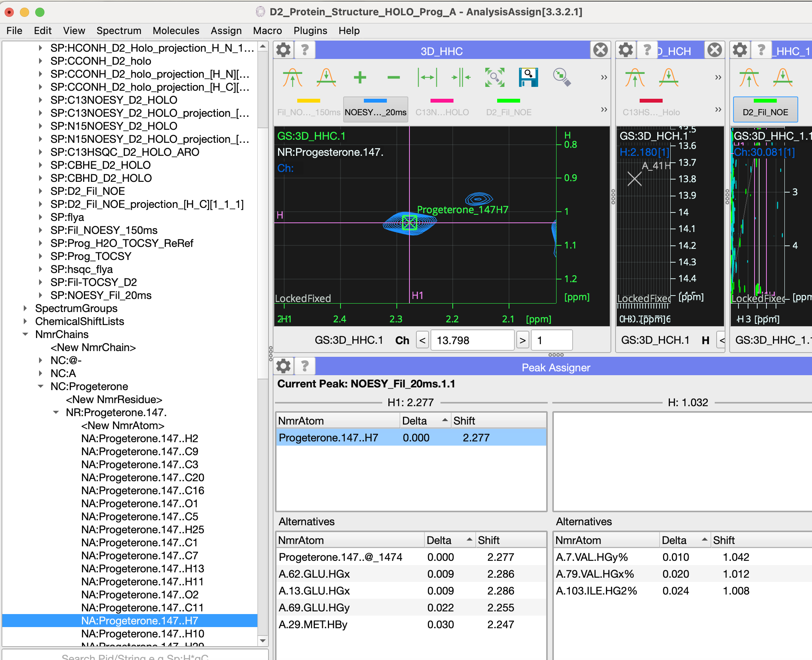
Task: Open the 3D_HHC_1 module settings gear
Action: click(740, 50)
